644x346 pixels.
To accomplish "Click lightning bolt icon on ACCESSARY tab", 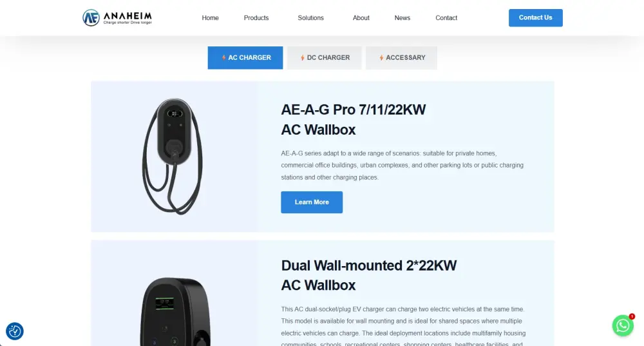I will point(381,57).
